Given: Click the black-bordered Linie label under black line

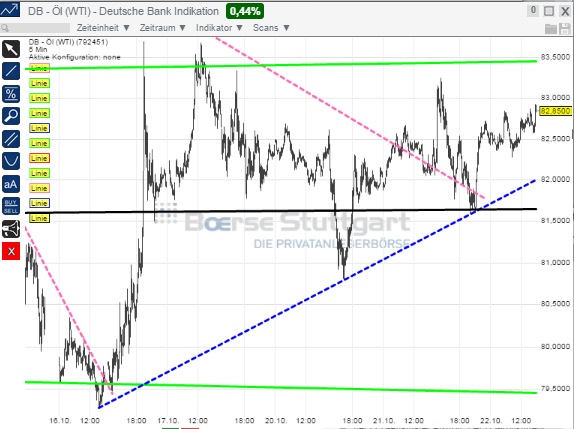Looking at the screenshot, I should (39, 218).
